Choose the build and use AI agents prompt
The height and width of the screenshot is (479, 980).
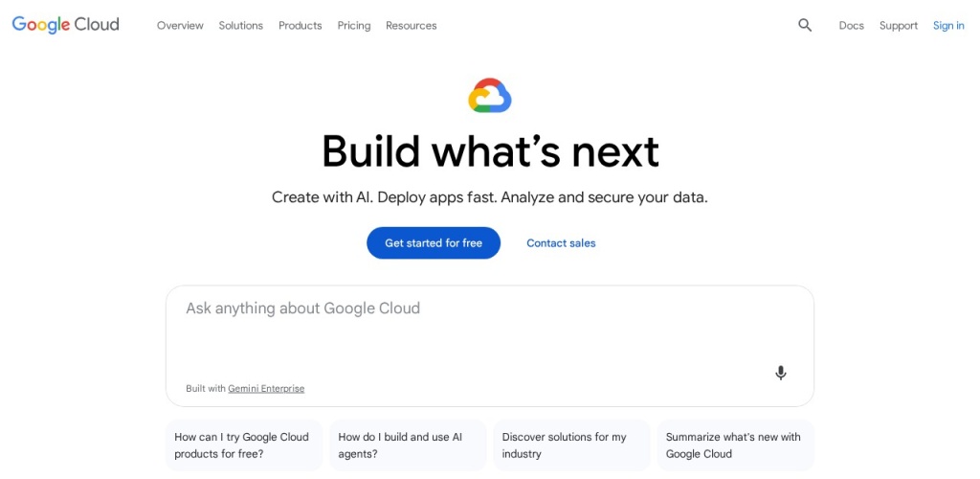(408, 445)
